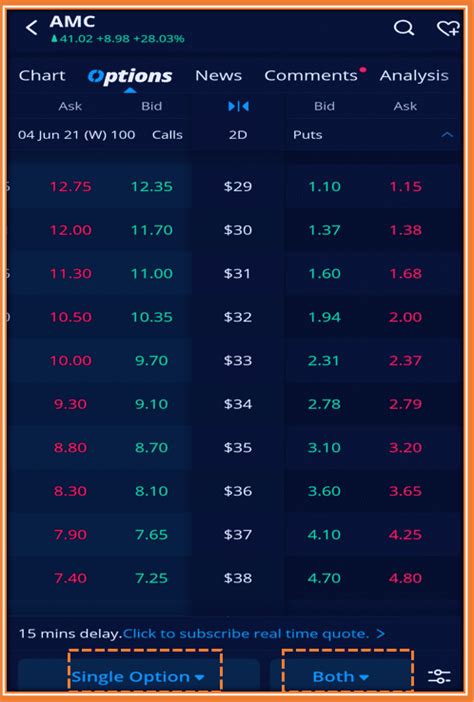This screenshot has width=474, height=702.
Task: Select the $30 put bid 1.37
Action: pos(325,230)
